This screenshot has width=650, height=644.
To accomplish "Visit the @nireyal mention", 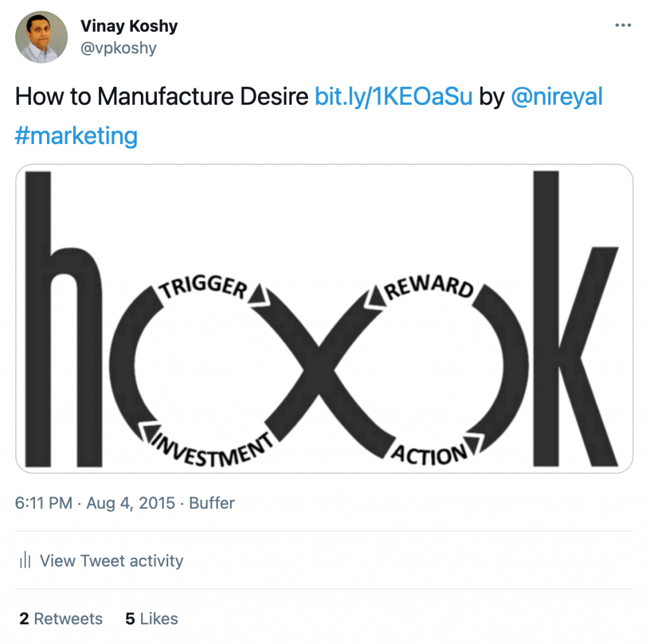I will click(x=556, y=97).
